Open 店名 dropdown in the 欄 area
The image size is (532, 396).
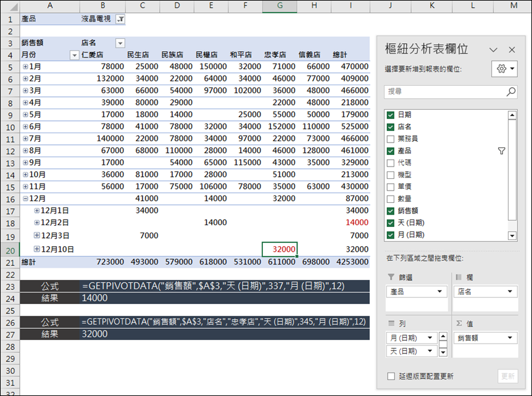510,292
